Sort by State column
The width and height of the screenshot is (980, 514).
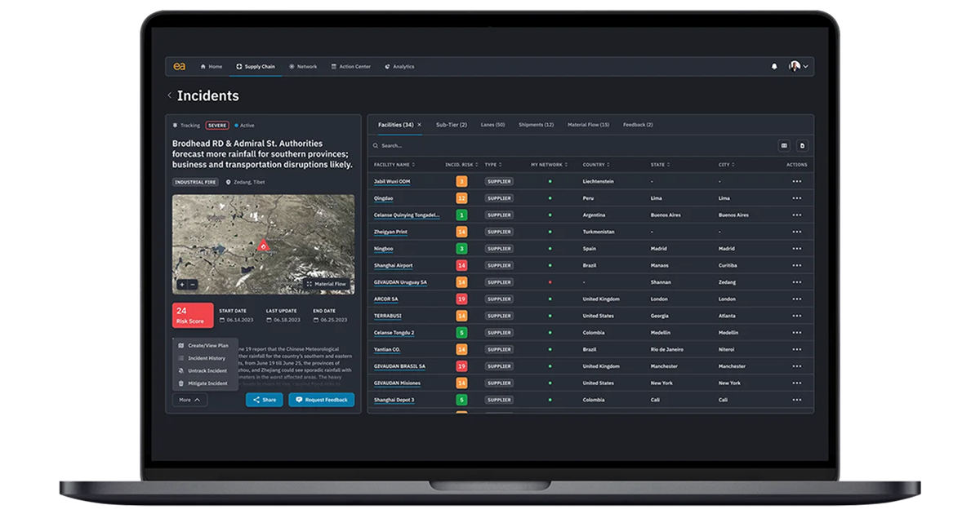(659, 165)
